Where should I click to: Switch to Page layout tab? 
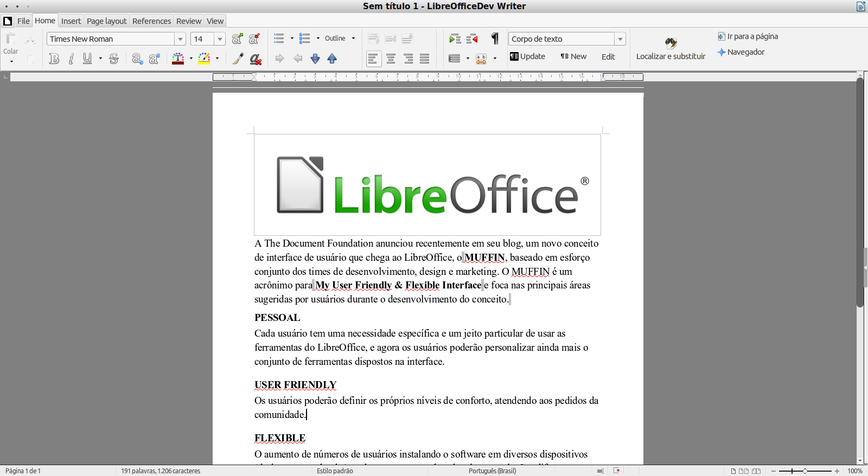[x=106, y=21]
